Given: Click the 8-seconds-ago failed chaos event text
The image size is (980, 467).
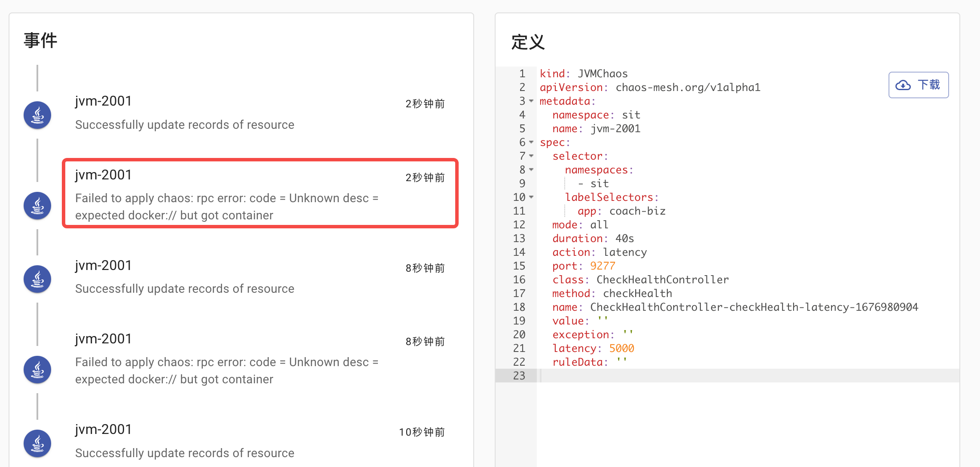Looking at the screenshot, I should 226,370.
